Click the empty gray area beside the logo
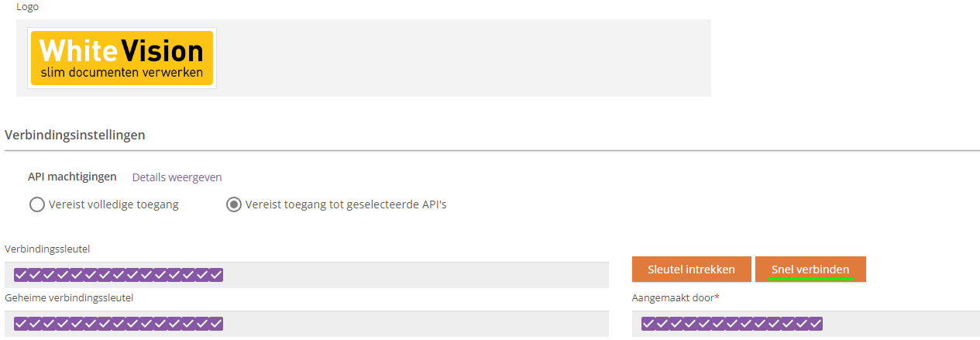This screenshot has height=340, width=980. click(x=463, y=58)
